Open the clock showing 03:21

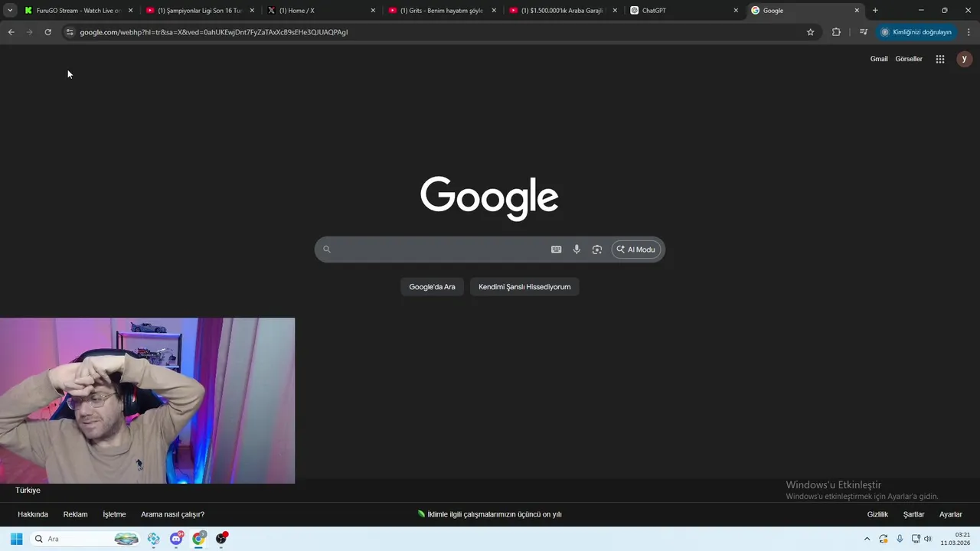(x=955, y=539)
